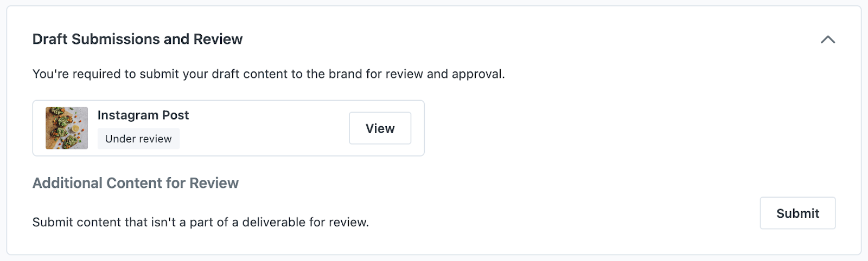This screenshot has height=261, width=868.
Task: Click the Draft Submissions and Review heading
Action: pos(137,39)
